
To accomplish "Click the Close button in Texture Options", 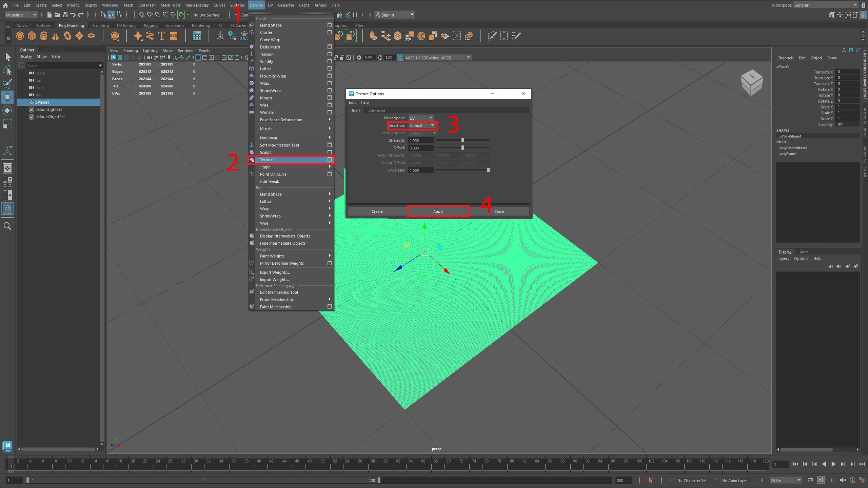I will pyautogui.click(x=499, y=211).
